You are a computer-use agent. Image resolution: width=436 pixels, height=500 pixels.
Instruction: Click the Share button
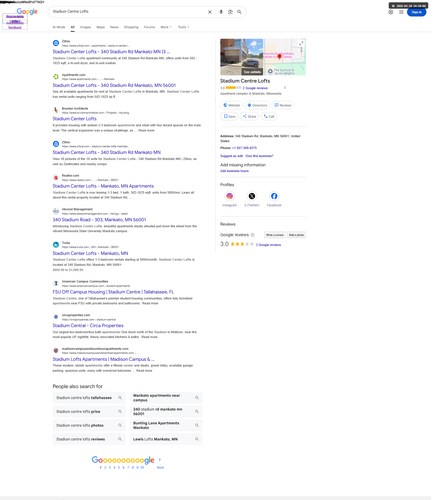249,116
